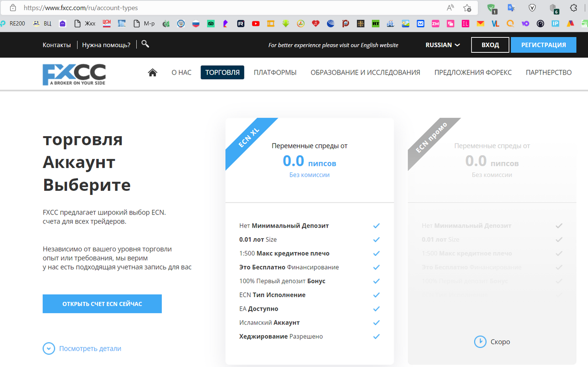Click the checkmark beside Хеджирование Разрешено
Screen dimensions: 588x367
376,336
